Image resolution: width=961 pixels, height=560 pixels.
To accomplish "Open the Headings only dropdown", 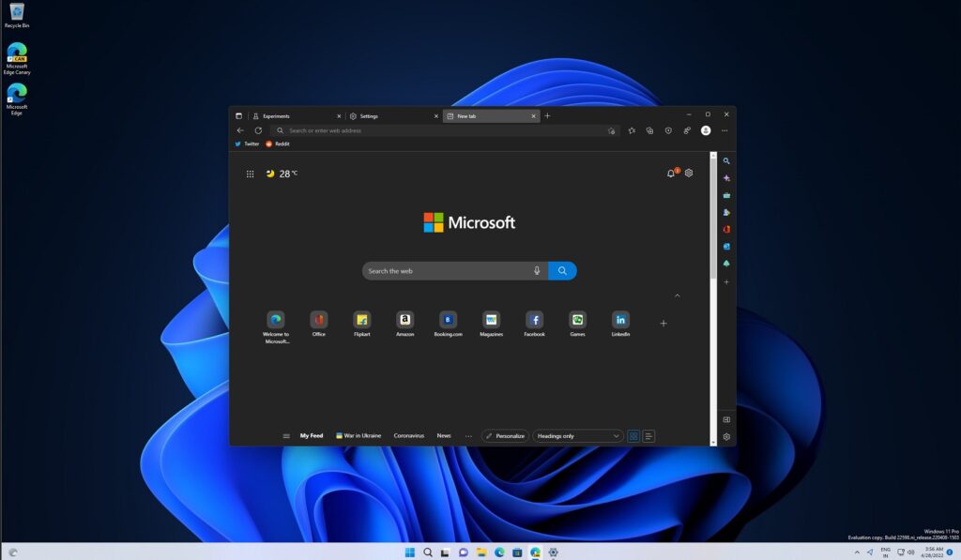I will (x=577, y=436).
